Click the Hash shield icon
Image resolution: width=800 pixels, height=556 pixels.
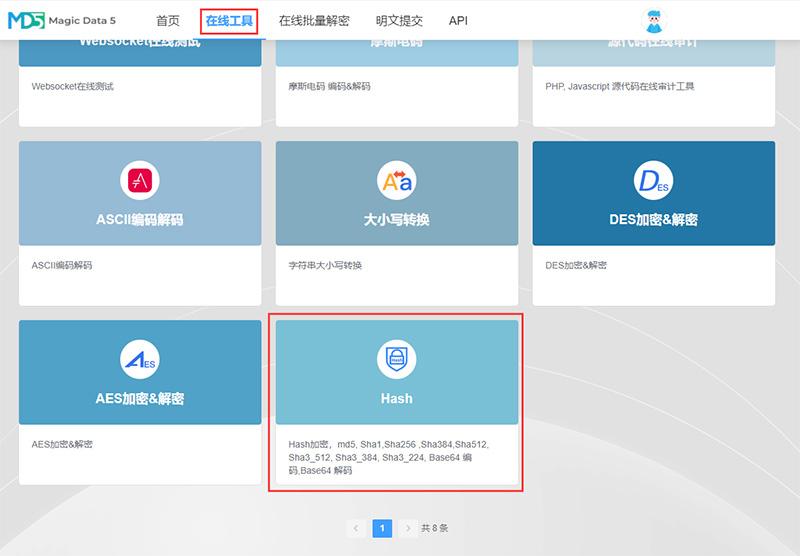396,359
